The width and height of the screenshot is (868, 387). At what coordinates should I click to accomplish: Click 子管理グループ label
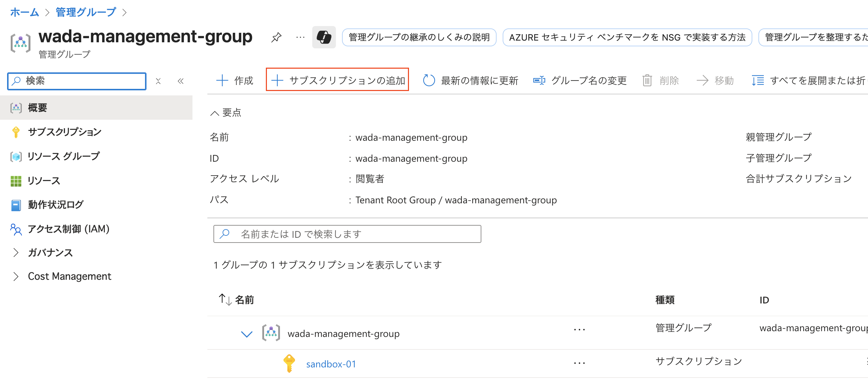click(x=778, y=158)
